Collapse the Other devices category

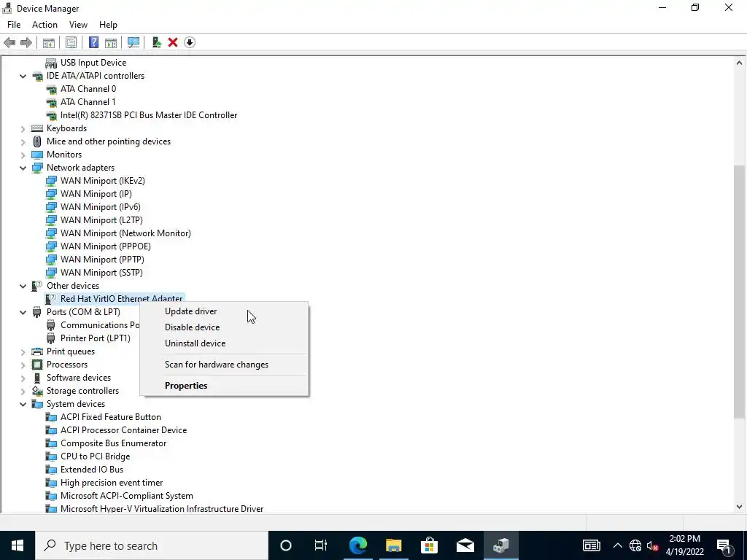pos(23,286)
